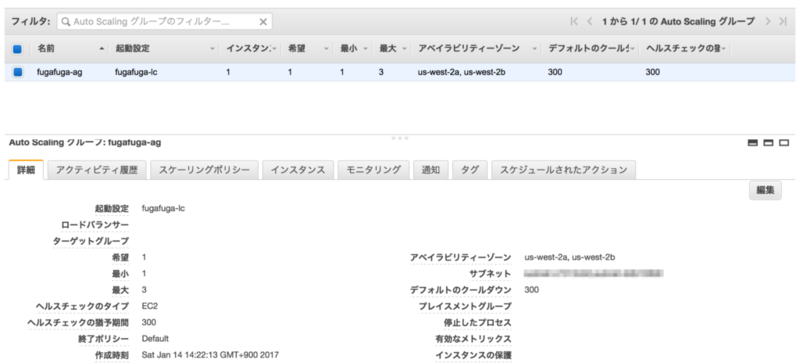Open デフォルトのクール column dropdown arrow

(x=633, y=50)
